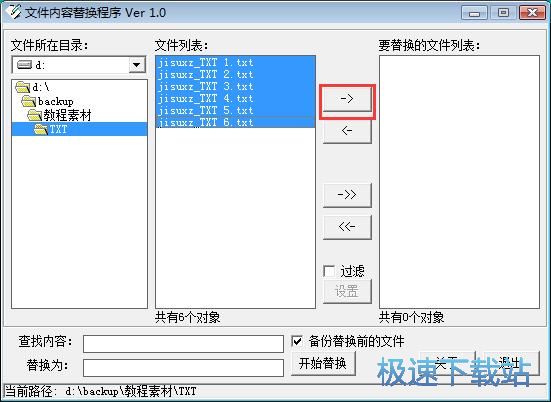The image size is (551, 402).
Task: Open the drive selection dropdown arrow
Action: coord(137,65)
